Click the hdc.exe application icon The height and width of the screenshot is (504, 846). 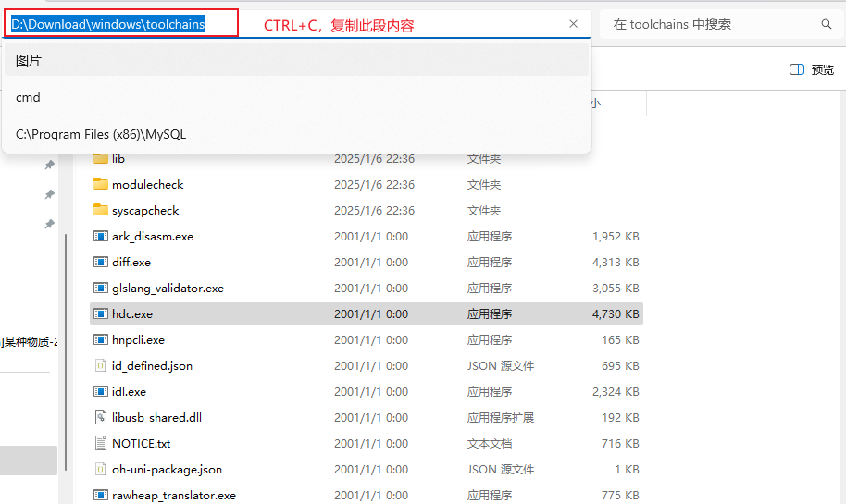[100, 313]
